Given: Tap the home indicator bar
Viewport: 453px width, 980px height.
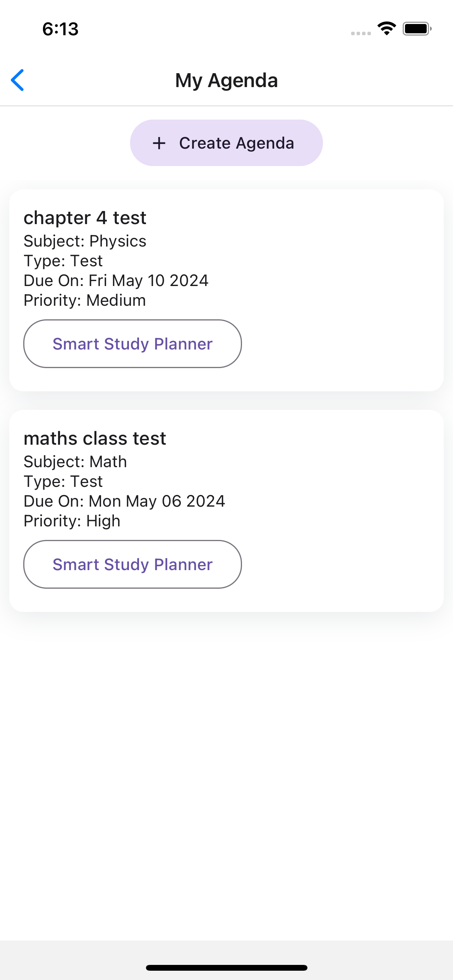Looking at the screenshot, I should click(226, 968).
